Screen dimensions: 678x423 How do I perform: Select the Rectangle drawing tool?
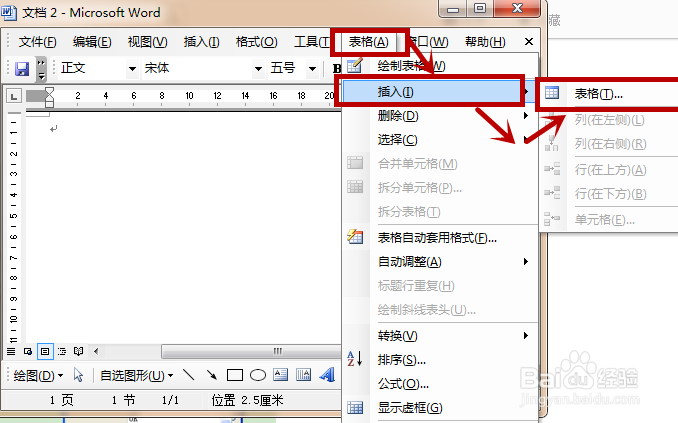pyautogui.click(x=235, y=375)
